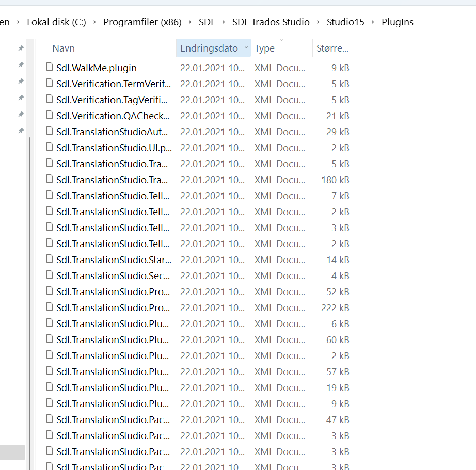Sort by the Størrelse column header
The height and width of the screenshot is (470, 476).
tap(332, 48)
